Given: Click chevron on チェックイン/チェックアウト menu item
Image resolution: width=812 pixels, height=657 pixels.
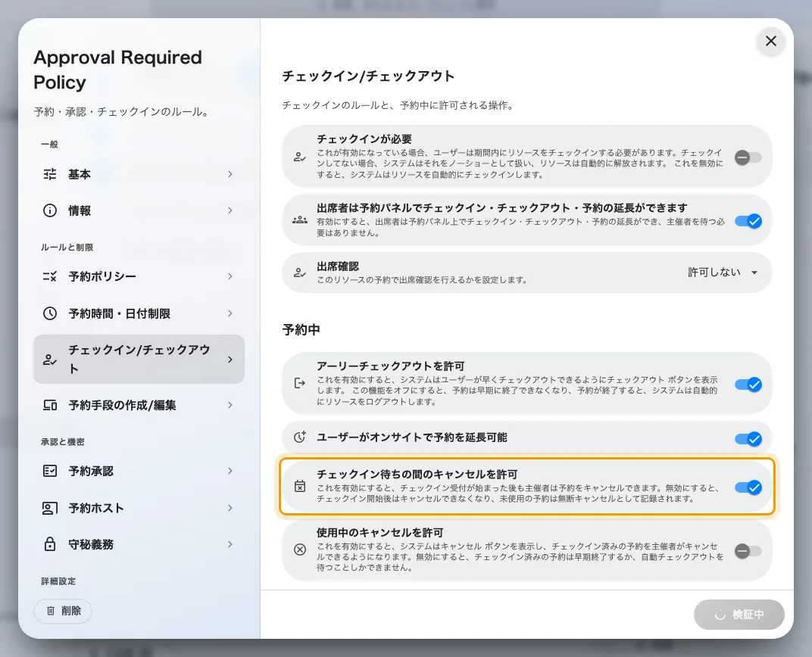Looking at the screenshot, I should tap(230, 360).
